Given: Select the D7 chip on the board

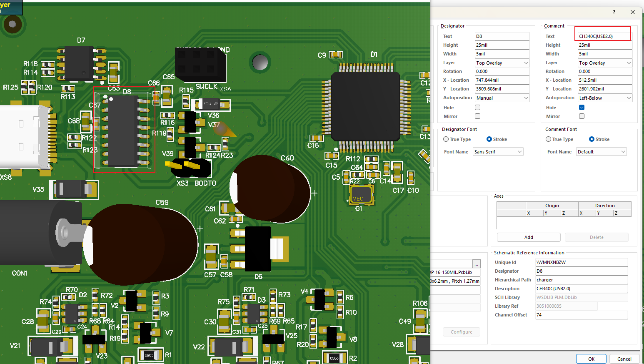Looking at the screenshot, I should click(79, 64).
